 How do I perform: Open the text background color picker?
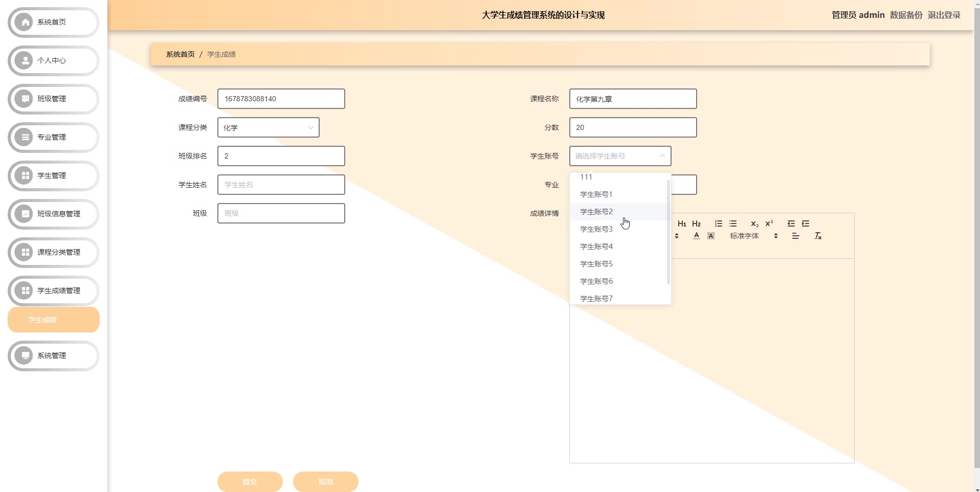click(710, 236)
